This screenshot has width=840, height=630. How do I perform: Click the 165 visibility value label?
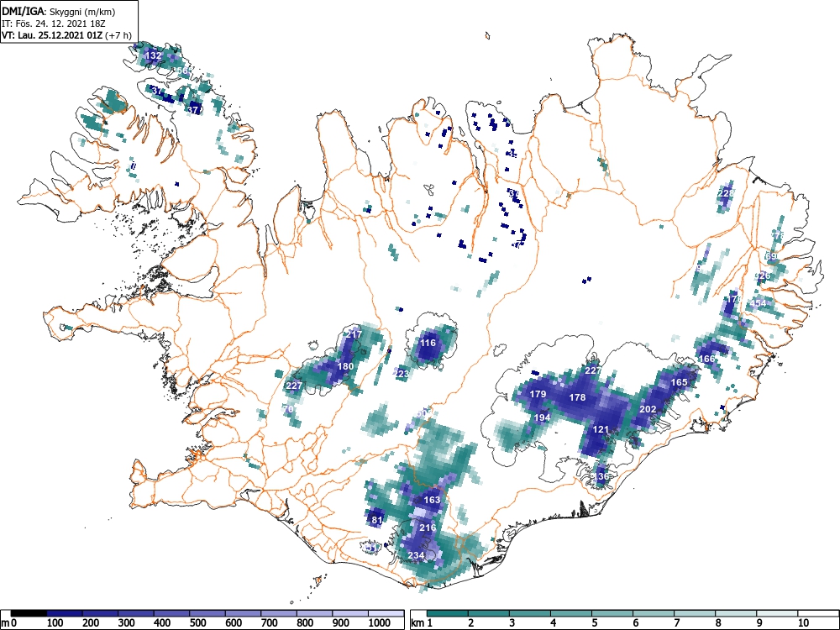[679, 382]
